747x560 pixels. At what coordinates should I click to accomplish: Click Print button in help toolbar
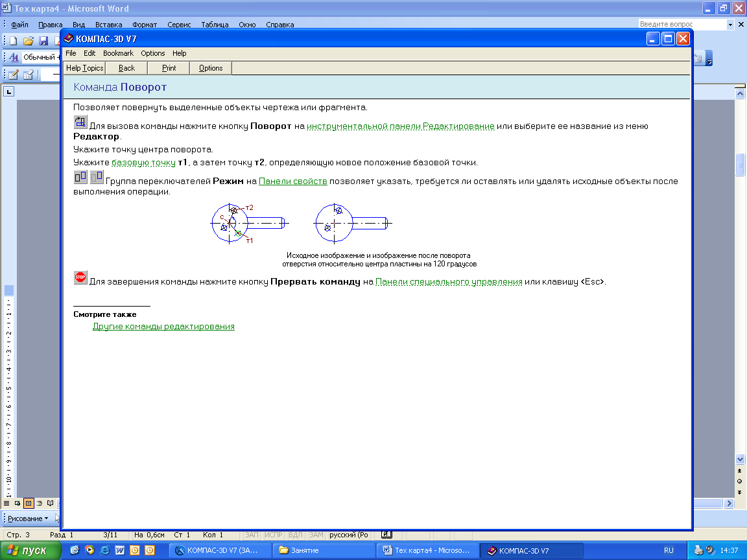[169, 68]
